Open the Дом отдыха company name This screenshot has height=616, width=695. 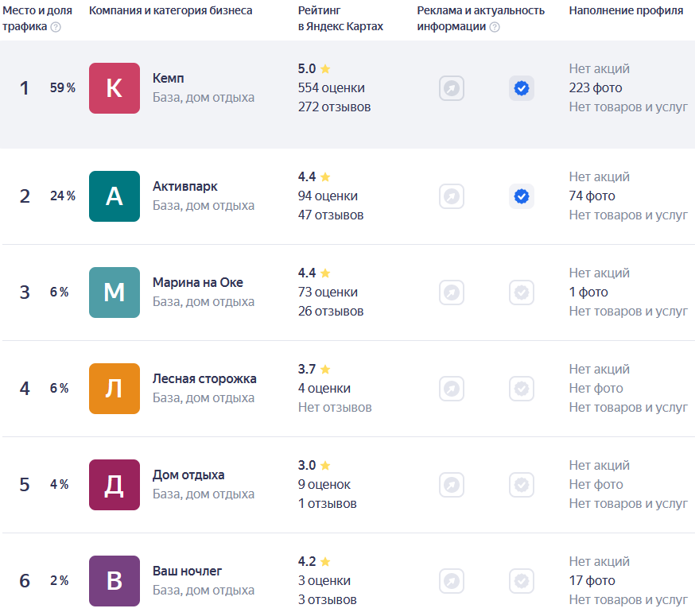coord(188,475)
